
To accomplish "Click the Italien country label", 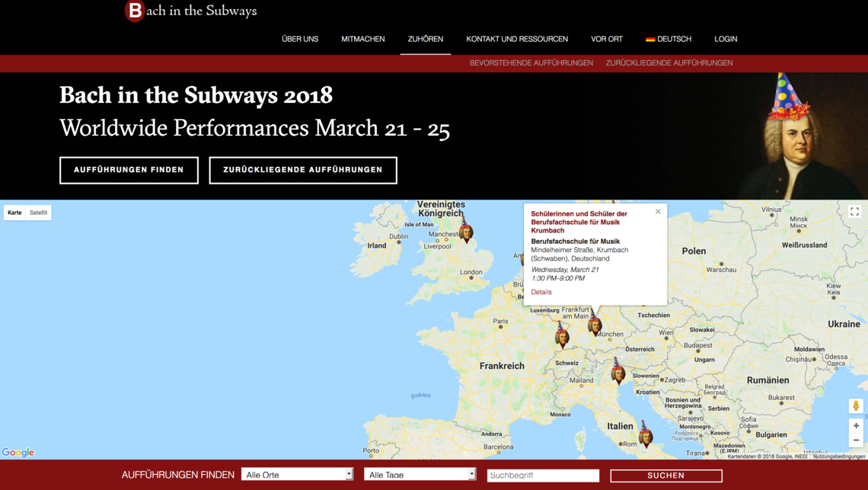I will [x=620, y=426].
